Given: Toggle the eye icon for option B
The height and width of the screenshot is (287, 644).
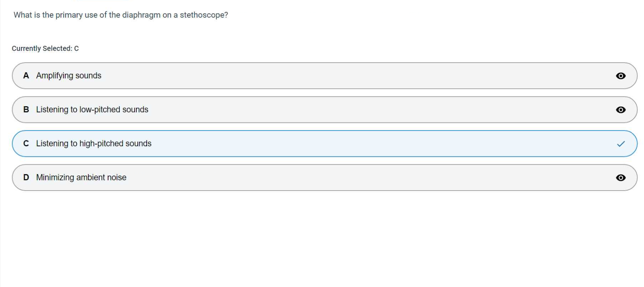Looking at the screenshot, I should (x=621, y=110).
